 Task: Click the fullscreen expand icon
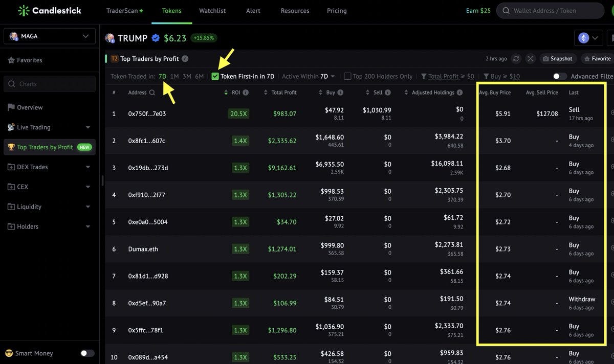point(531,59)
